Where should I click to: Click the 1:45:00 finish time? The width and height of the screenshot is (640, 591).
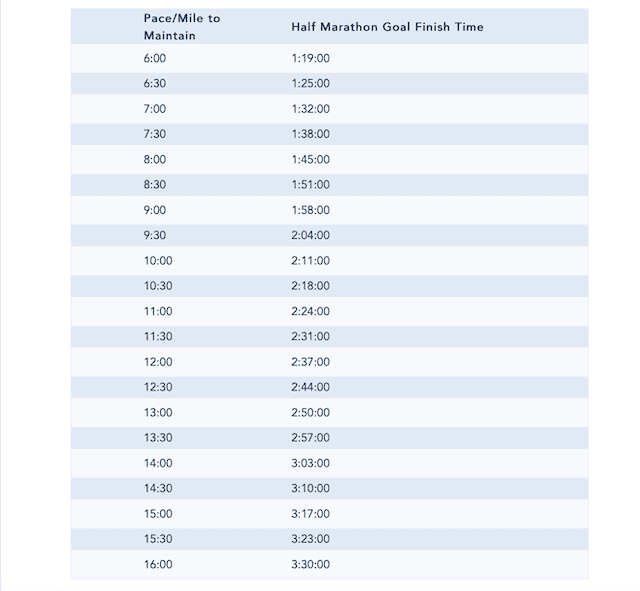311,160
